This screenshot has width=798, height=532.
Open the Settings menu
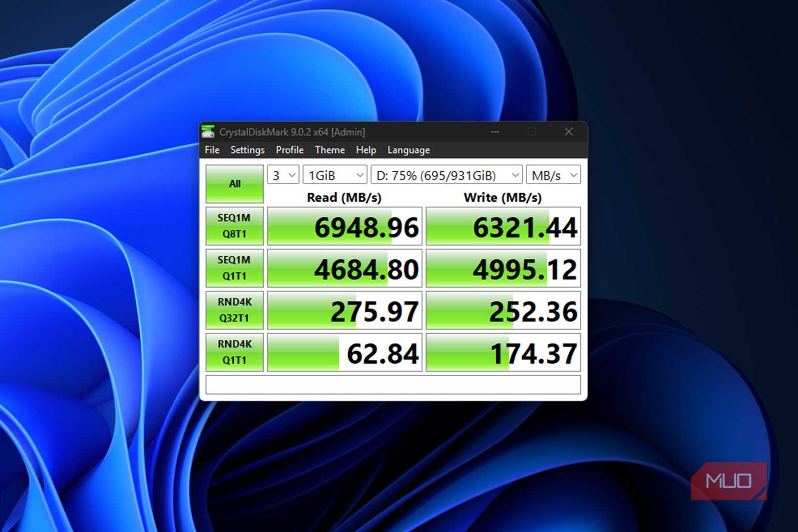coord(248,150)
